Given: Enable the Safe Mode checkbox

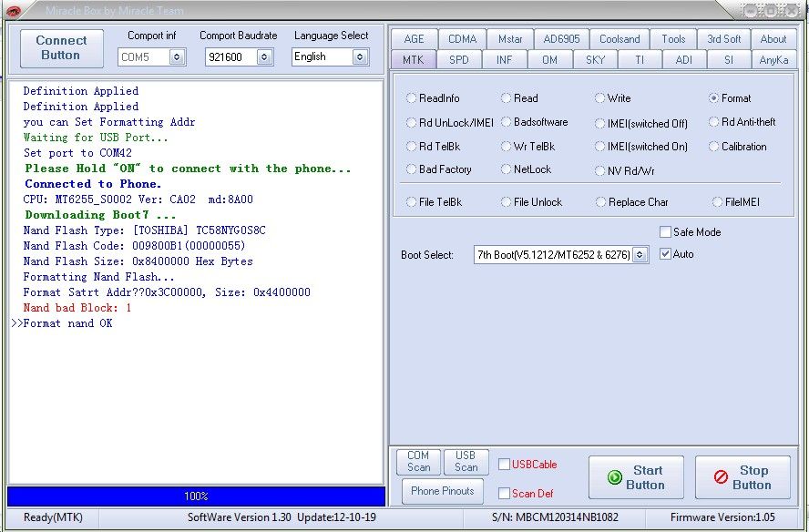Looking at the screenshot, I should [x=666, y=232].
